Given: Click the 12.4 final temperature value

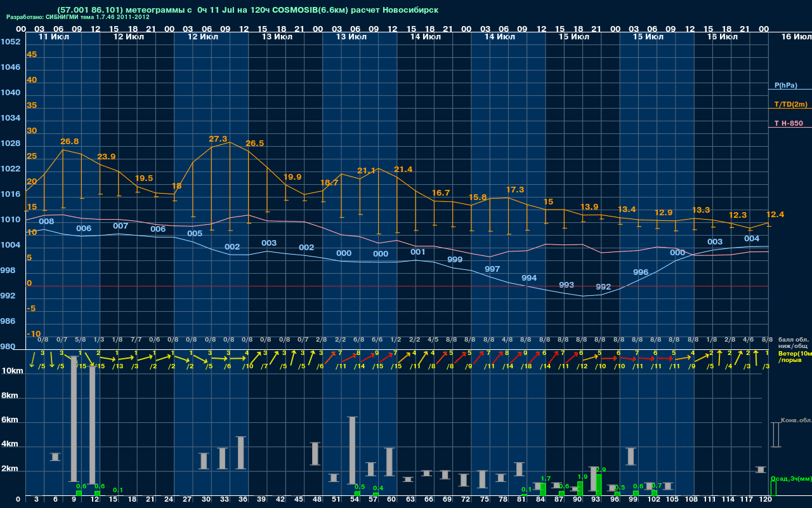Looking at the screenshot, I should point(775,214).
